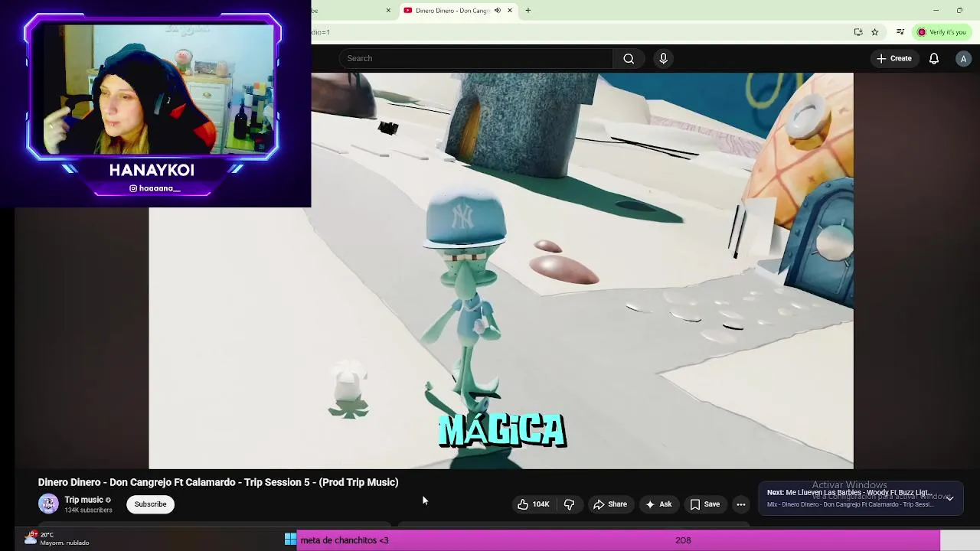Open the Trip music channel avatar

(x=48, y=504)
